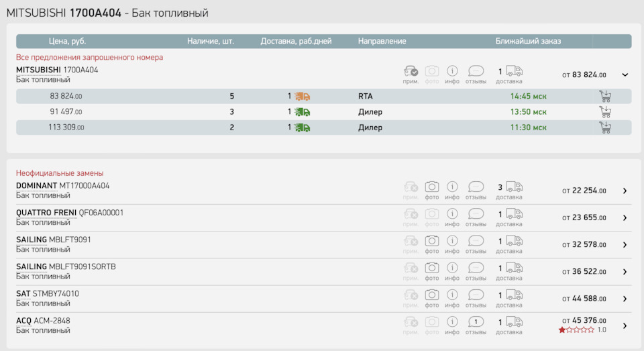Open the QUATTRO FRENI brand link

pyautogui.click(x=46, y=213)
